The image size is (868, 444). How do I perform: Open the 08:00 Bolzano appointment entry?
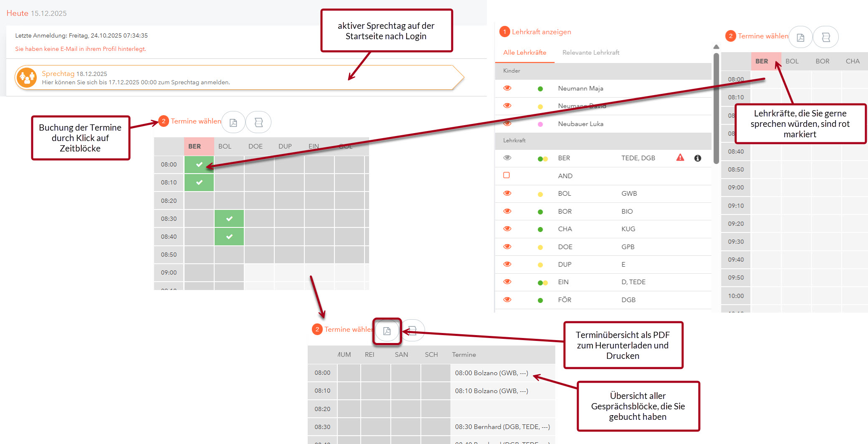point(491,373)
